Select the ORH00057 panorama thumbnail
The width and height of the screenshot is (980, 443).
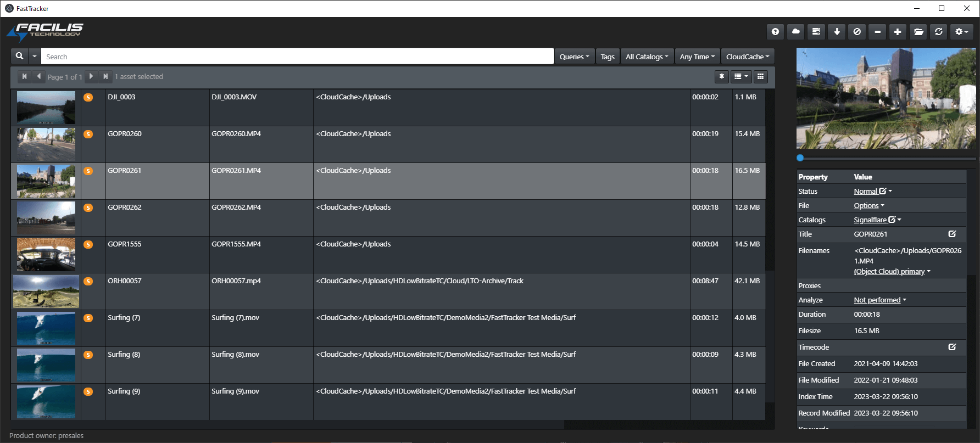tap(46, 291)
